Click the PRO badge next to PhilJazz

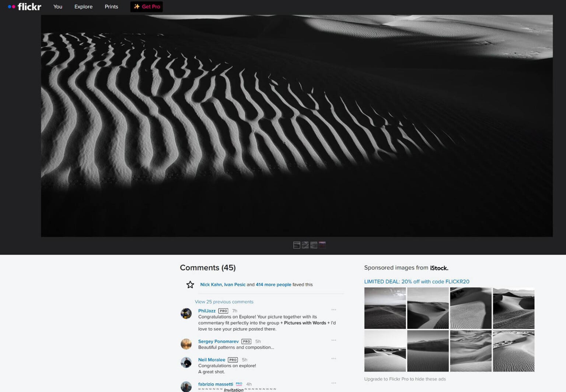coord(223,311)
